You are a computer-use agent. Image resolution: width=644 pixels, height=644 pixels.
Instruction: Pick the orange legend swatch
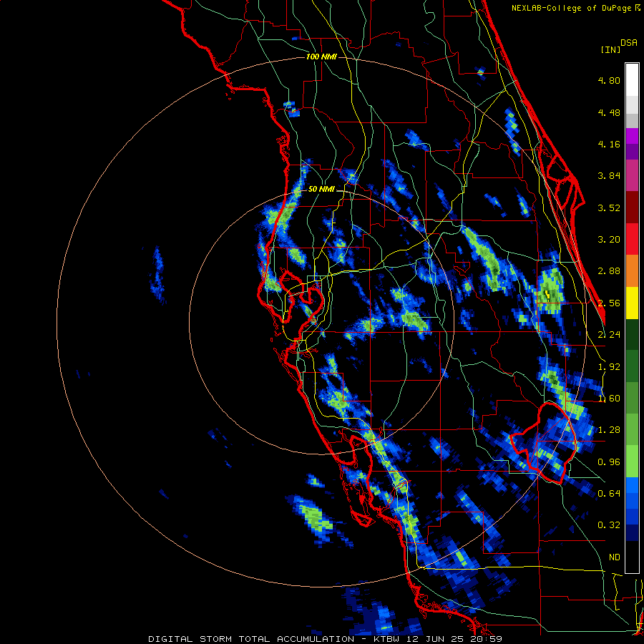[632, 271]
